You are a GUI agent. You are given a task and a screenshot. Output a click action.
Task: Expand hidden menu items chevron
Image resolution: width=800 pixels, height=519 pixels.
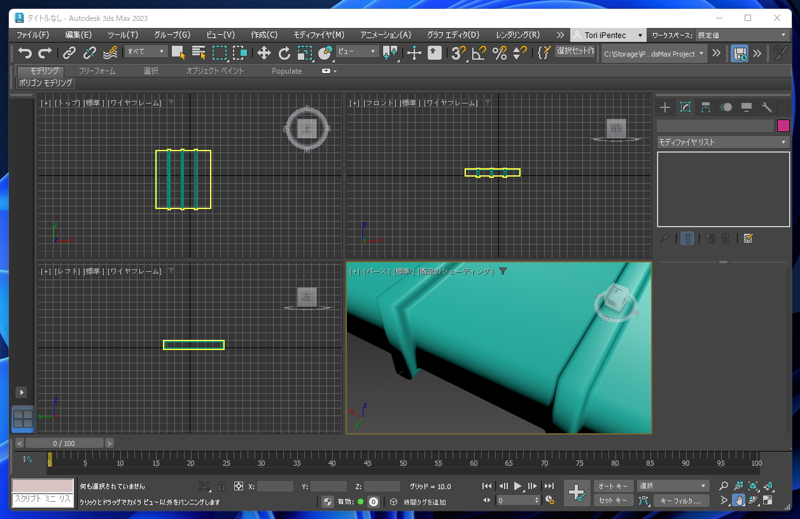(x=560, y=35)
